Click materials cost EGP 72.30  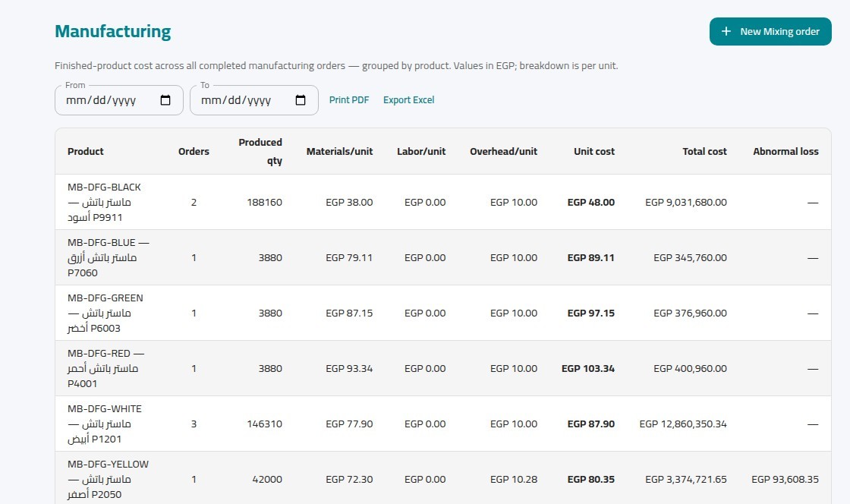(349, 479)
